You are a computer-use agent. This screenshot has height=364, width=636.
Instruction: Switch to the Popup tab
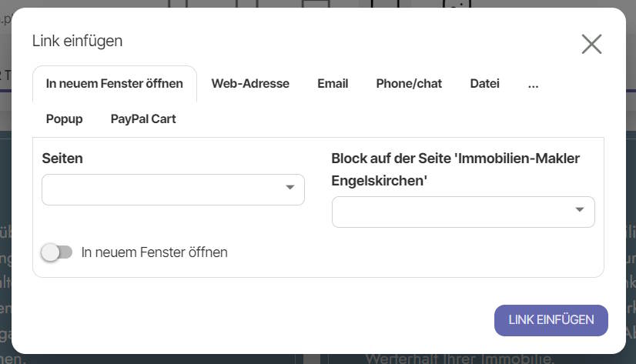(x=64, y=119)
